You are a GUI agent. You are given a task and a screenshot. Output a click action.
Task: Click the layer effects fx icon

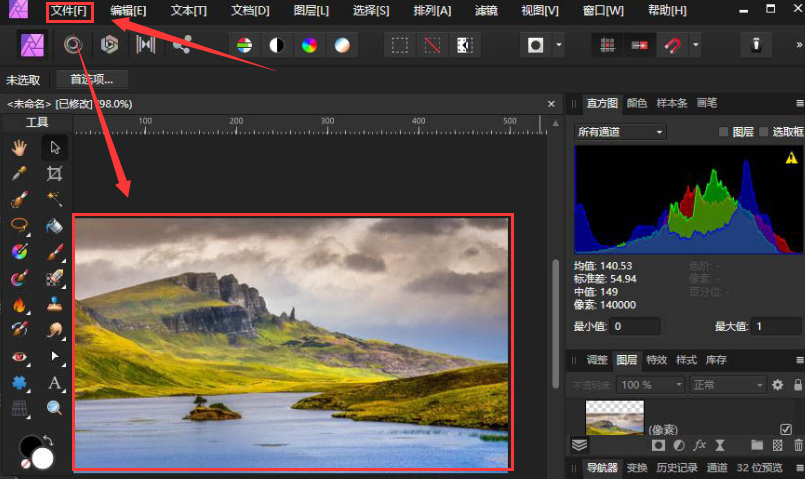(700, 445)
